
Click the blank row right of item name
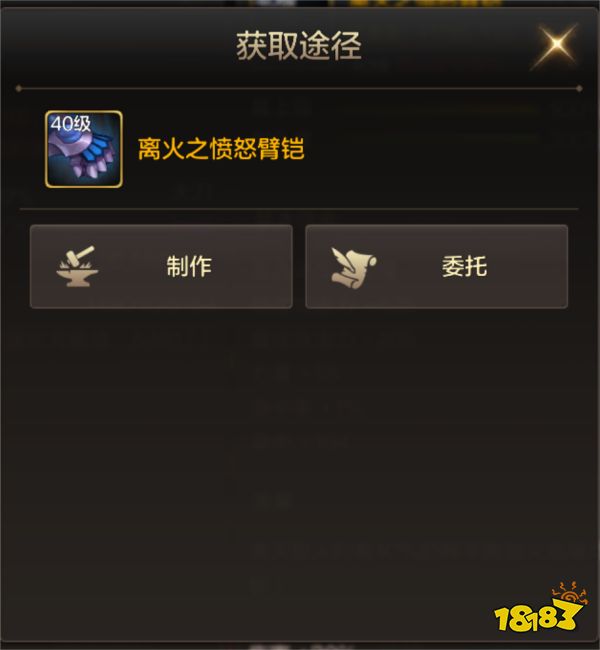442,149
